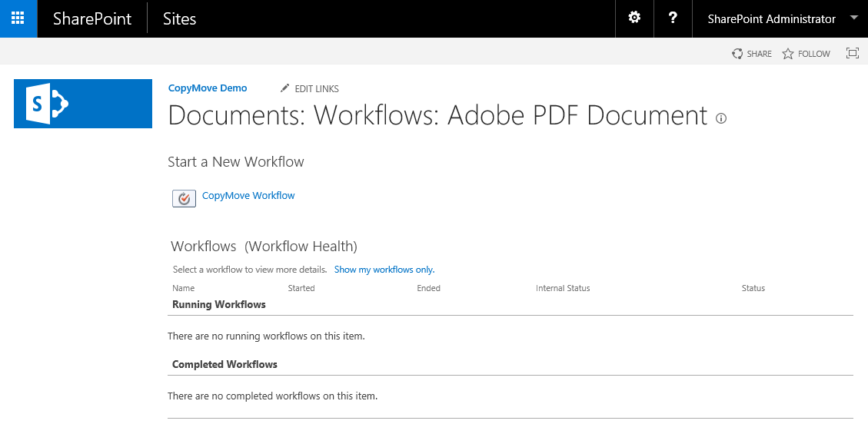Open the SharePoint Administrator user menu
The width and height of the screenshot is (868, 424).
[772, 18]
